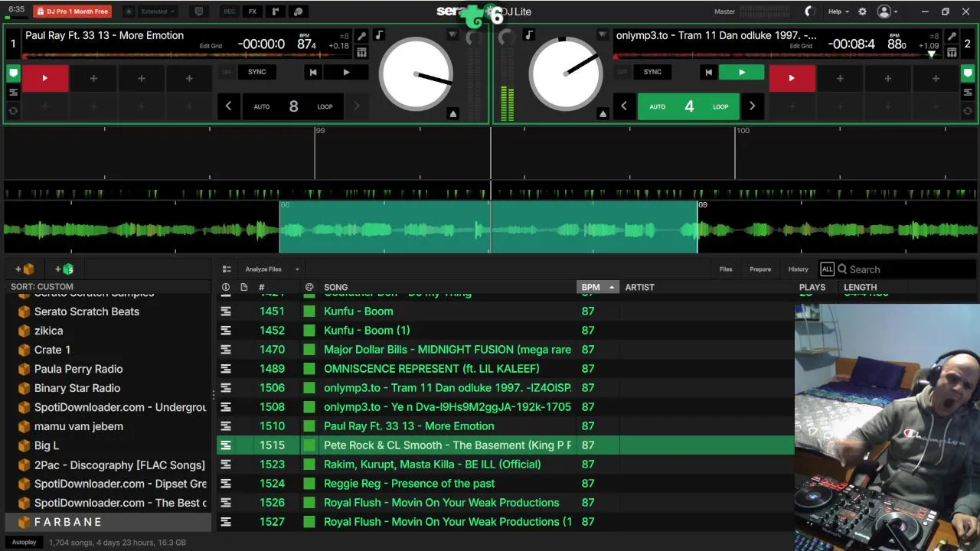The image size is (980, 551).
Task: Click the shield icon in the top toolbar
Action: click(199, 11)
